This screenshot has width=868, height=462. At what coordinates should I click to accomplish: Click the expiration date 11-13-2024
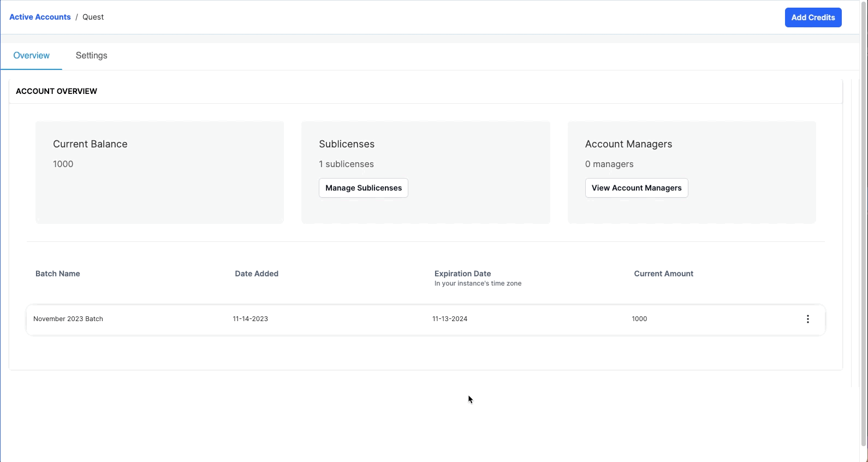pyautogui.click(x=450, y=319)
